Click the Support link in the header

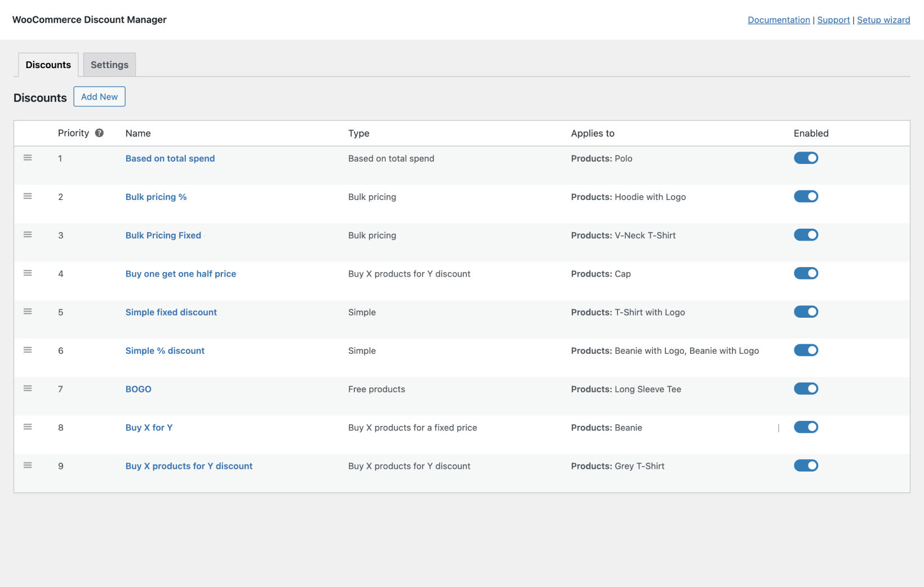pos(833,20)
